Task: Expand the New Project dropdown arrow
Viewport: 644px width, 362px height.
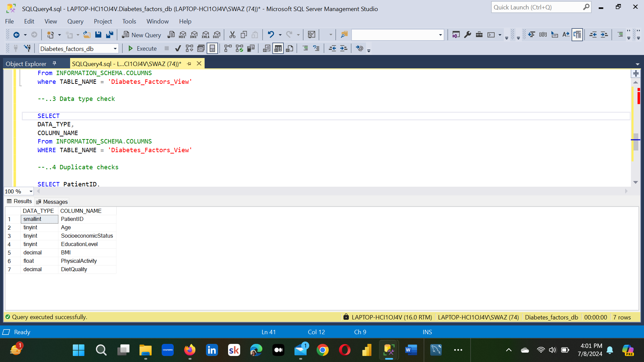Action: [59, 35]
